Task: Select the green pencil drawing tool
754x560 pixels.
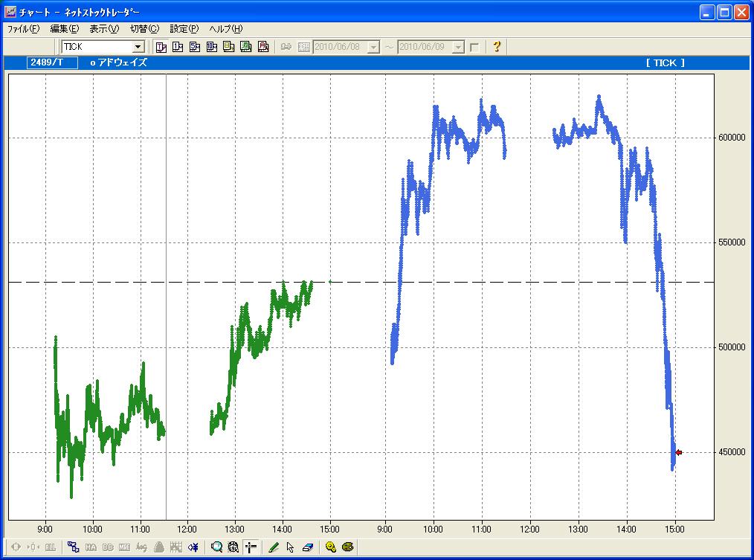Action: pyautogui.click(x=273, y=547)
